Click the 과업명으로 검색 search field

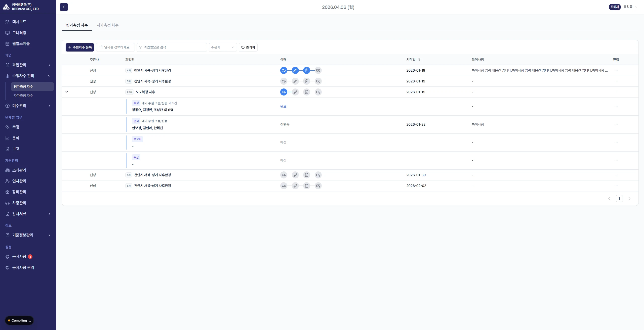tap(172, 47)
